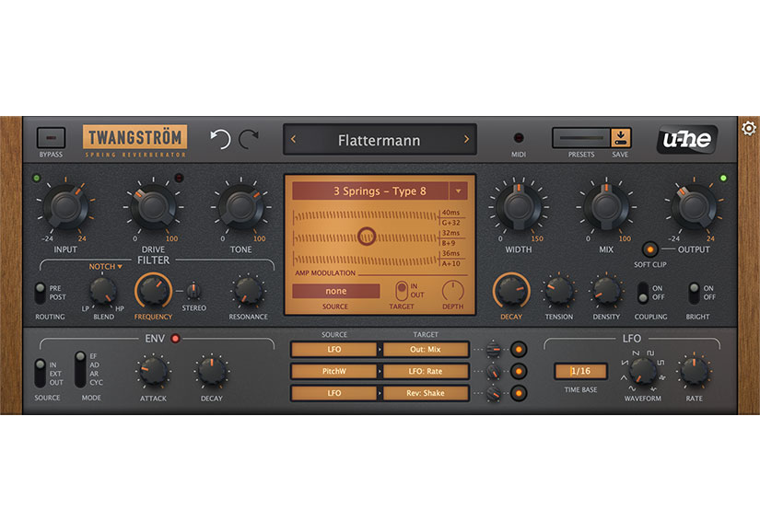Flip the ENV Mode switch
This screenshot has width=760, height=532.
point(80,369)
